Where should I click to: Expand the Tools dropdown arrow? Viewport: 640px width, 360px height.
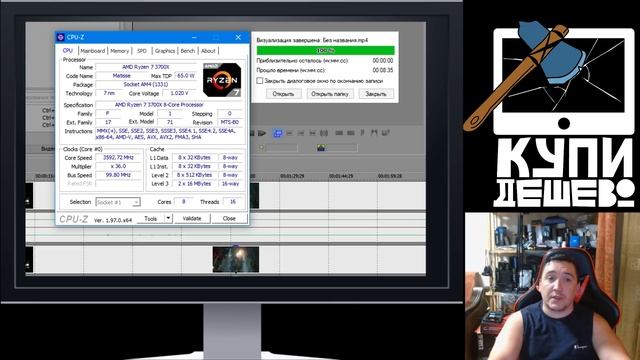click(x=168, y=219)
